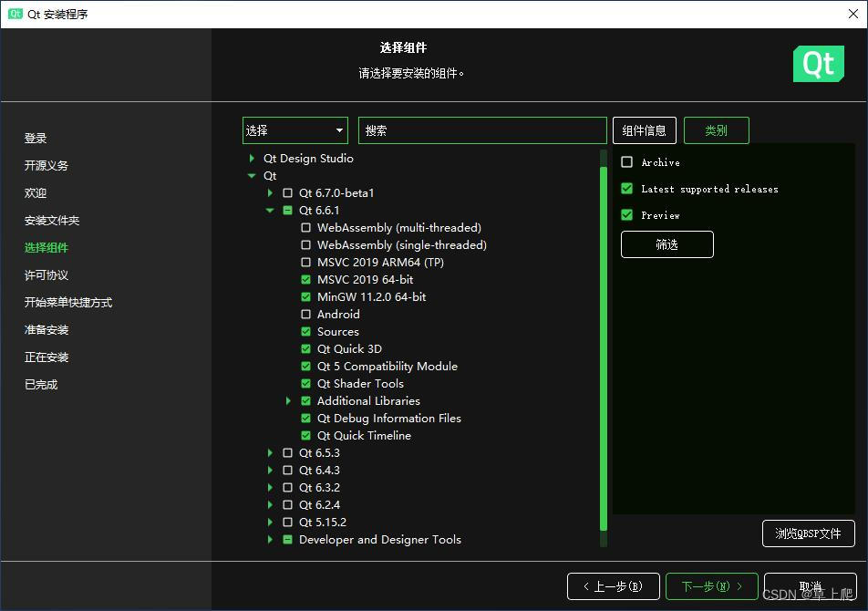Expand the Additional Libraries group
Image resolution: width=868 pixels, height=611 pixels.
pyautogui.click(x=289, y=400)
